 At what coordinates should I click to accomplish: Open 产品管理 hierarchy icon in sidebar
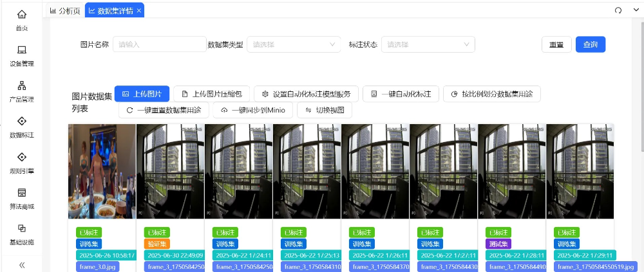[x=22, y=86]
